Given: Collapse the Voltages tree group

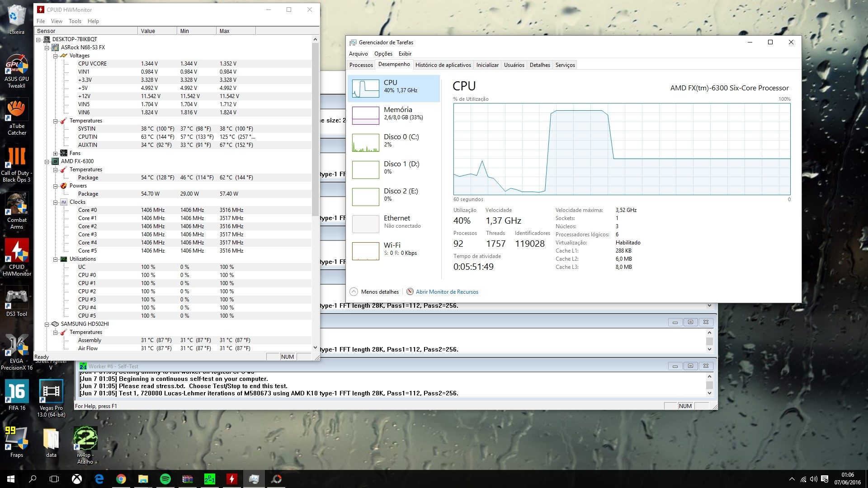Looking at the screenshot, I should tap(56, 56).
